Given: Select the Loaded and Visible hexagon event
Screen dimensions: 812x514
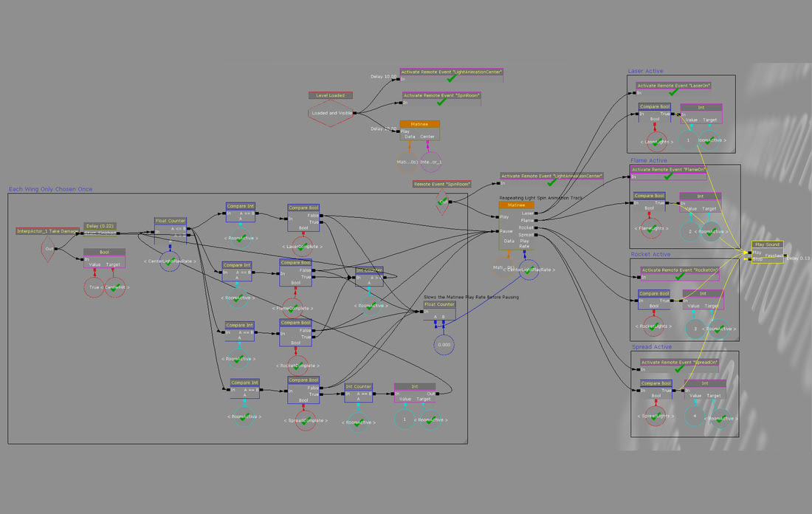Looking at the screenshot, I should [331, 113].
